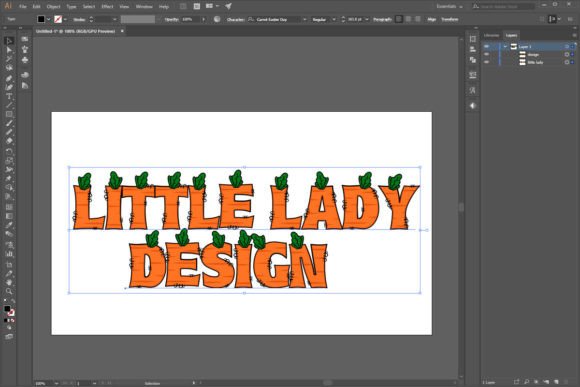The height and width of the screenshot is (387, 580).
Task: Toggle visibility of the little lady layer
Action: pos(487,62)
